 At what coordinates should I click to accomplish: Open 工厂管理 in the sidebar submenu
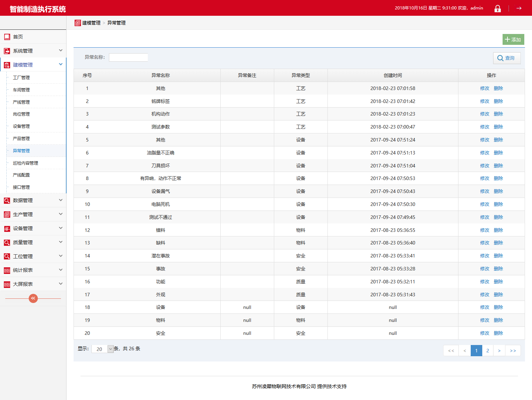[x=21, y=78]
